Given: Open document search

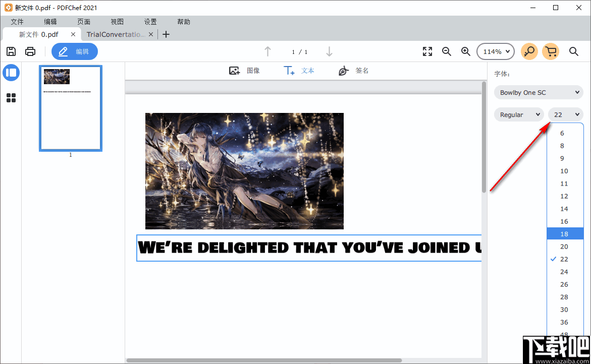Looking at the screenshot, I should 573,51.
